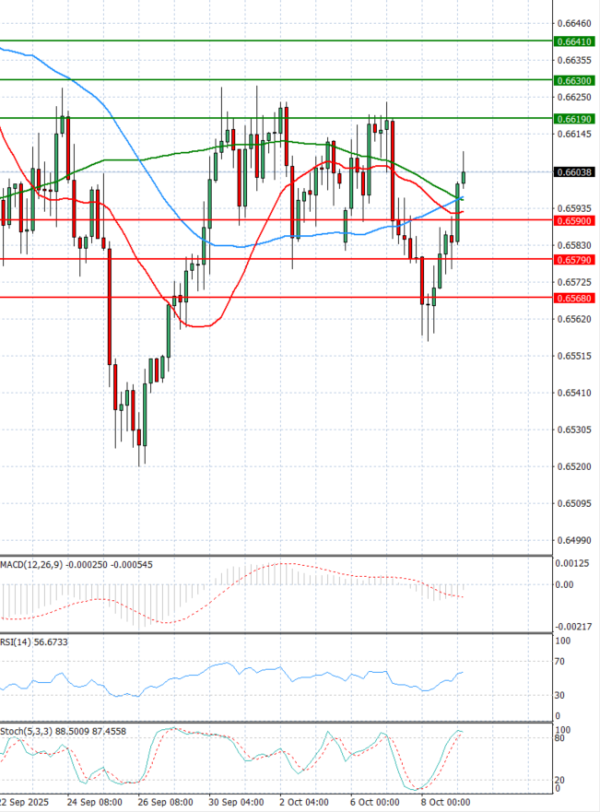
Task: Click the current price tag 0.66038
Action: click(x=575, y=172)
